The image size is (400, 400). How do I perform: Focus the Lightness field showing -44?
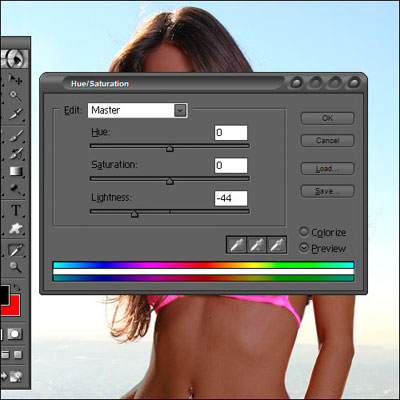[231, 198]
